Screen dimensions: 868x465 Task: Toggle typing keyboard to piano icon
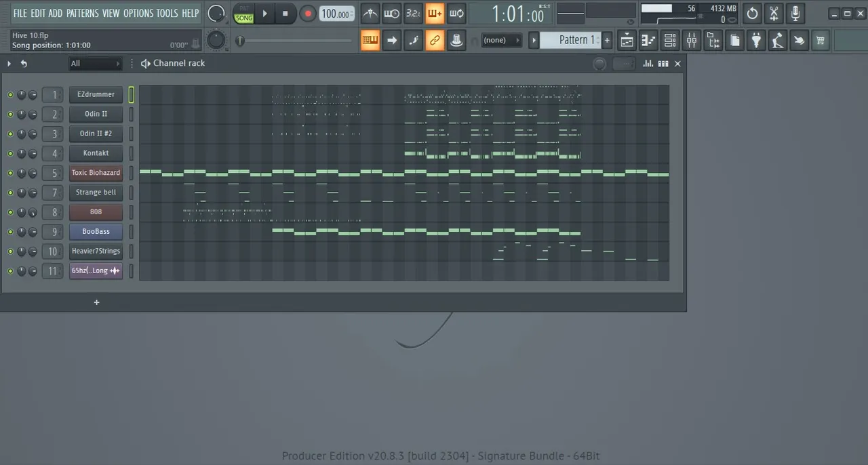[x=370, y=40]
